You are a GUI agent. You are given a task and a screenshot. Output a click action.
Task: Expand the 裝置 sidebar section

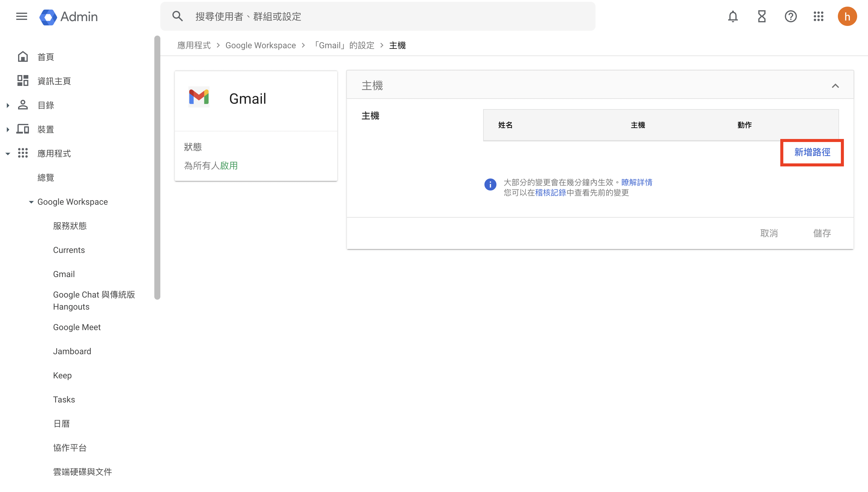(8, 129)
